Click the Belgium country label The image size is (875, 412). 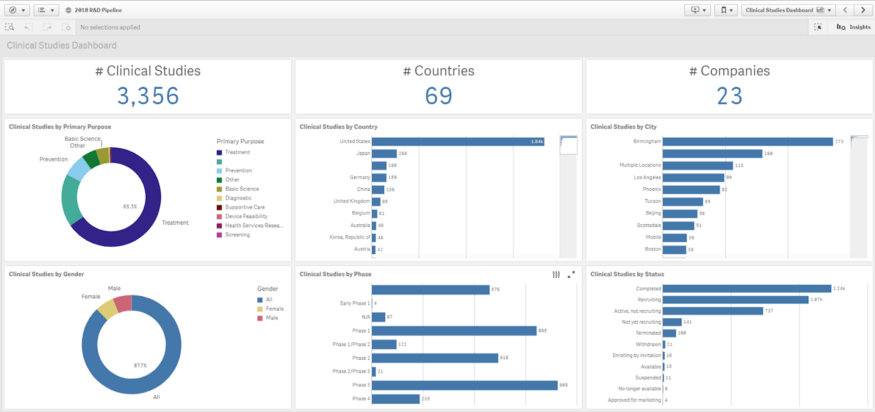[360, 214]
